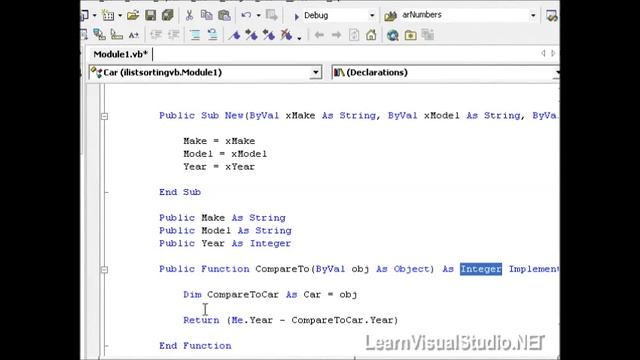640x360 pixels.
Task: Open the Debug configuration dropdown
Action: tap(372, 16)
